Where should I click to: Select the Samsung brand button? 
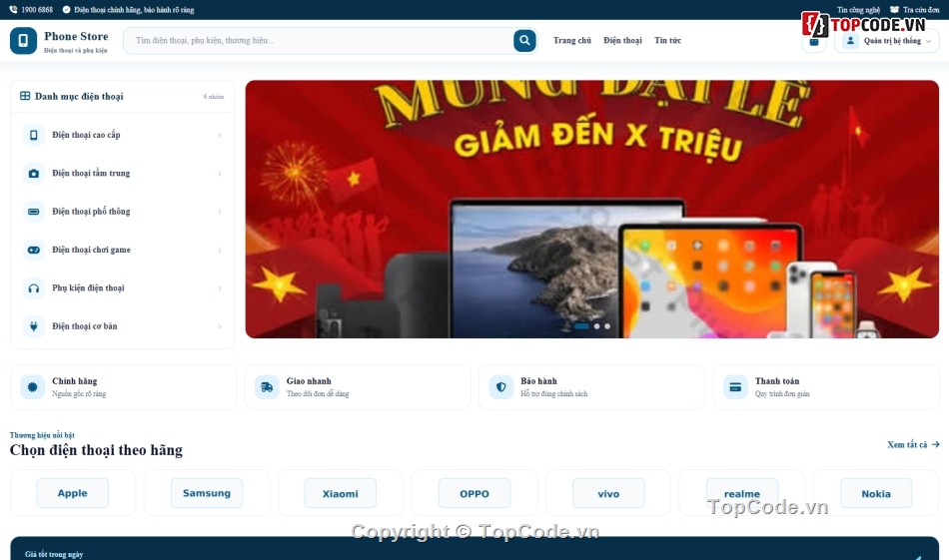point(207,493)
